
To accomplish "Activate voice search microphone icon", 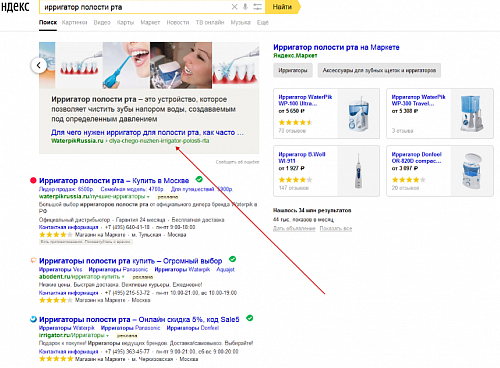I will pos(245,7).
